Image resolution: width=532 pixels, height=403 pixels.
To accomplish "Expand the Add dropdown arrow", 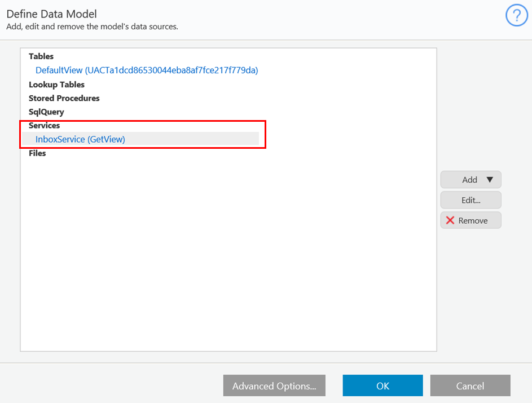I will click(x=490, y=180).
